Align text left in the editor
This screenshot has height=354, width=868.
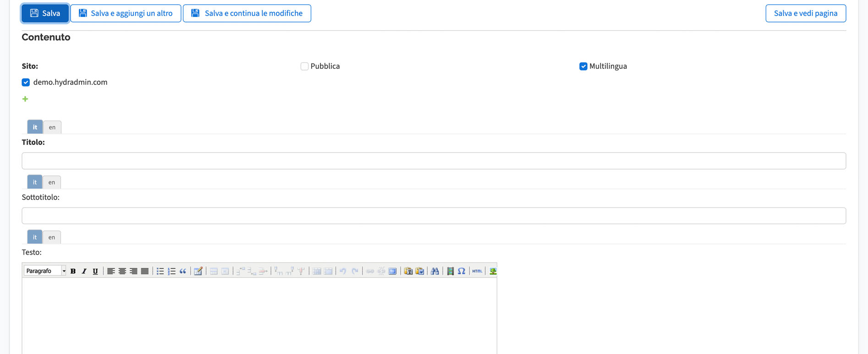tap(111, 271)
